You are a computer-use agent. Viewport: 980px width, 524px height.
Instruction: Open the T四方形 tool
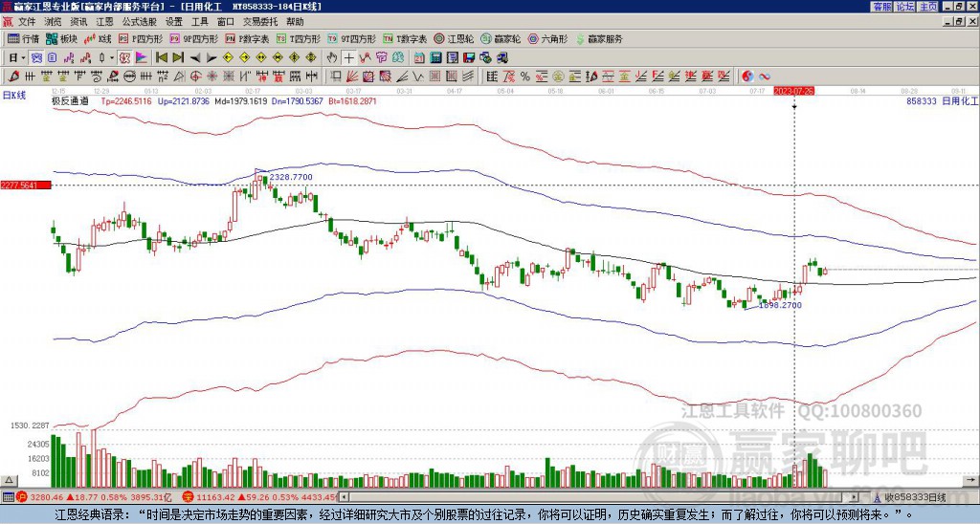coord(299,38)
